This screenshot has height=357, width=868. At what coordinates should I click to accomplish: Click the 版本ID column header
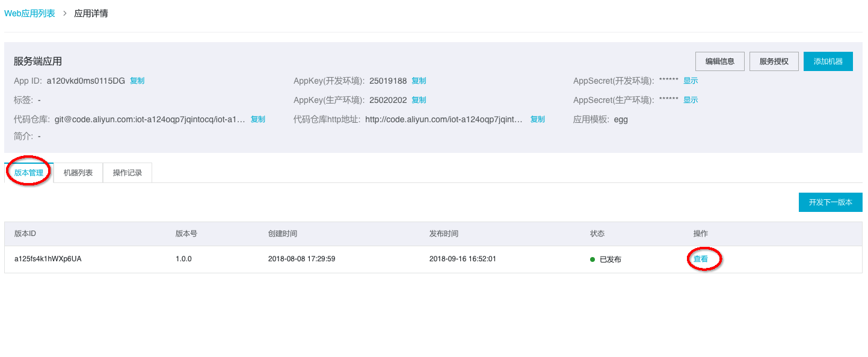coord(25,234)
